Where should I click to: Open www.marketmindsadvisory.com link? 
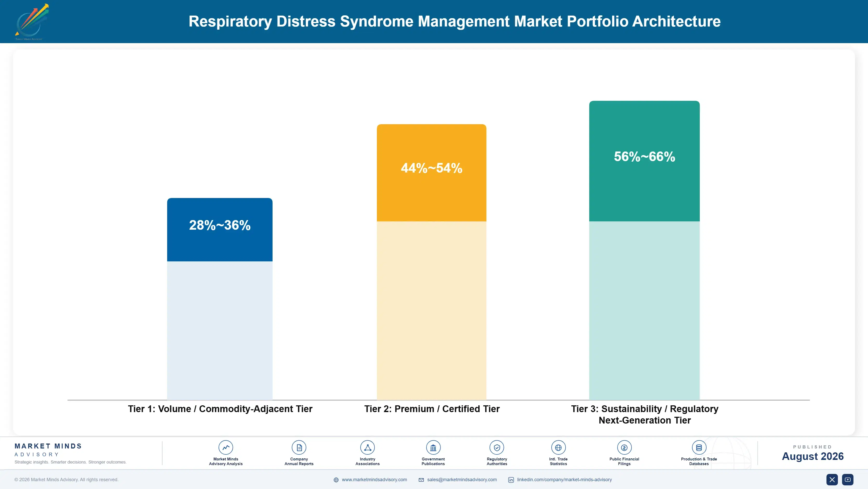coord(374,480)
